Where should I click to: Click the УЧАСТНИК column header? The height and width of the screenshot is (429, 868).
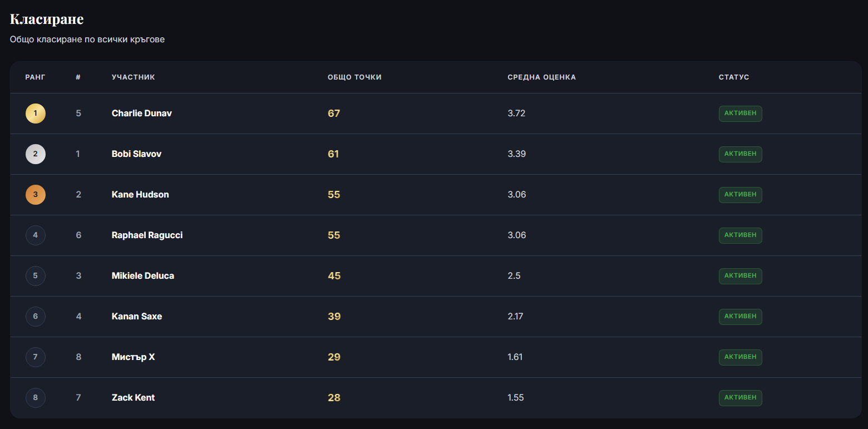[x=134, y=77]
